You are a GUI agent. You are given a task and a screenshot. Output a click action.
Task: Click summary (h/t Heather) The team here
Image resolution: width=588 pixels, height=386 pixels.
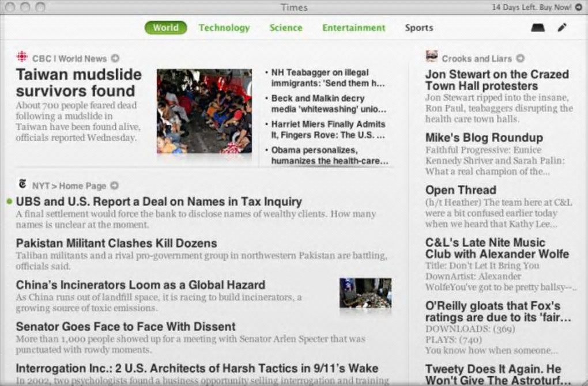click(x=499, y=213)
